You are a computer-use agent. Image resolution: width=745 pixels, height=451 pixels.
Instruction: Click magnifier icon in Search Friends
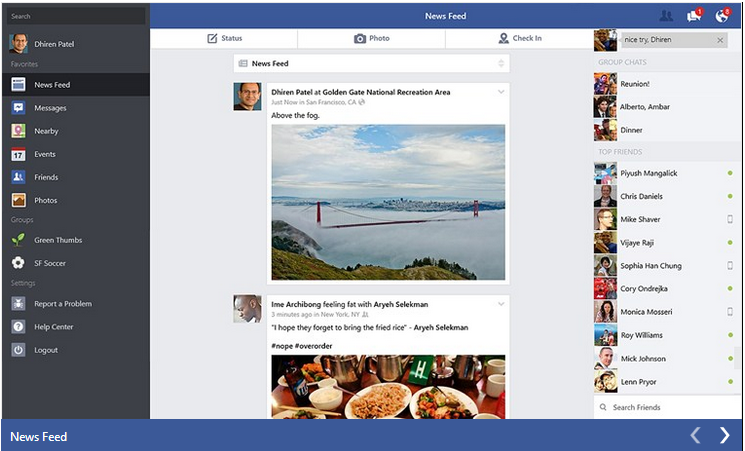pyautogui.click(x=603, y=407)
